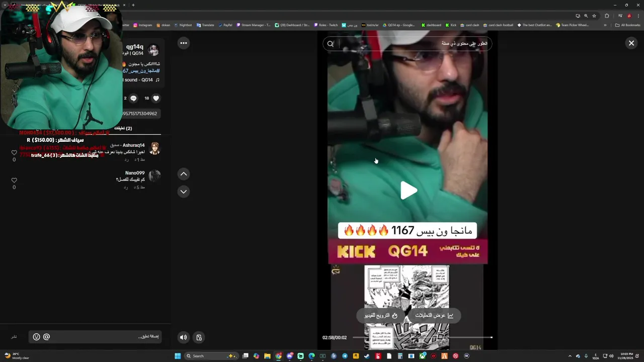Open the Translate bookmark
Screen dimensions: 644x362
point(206,25)
